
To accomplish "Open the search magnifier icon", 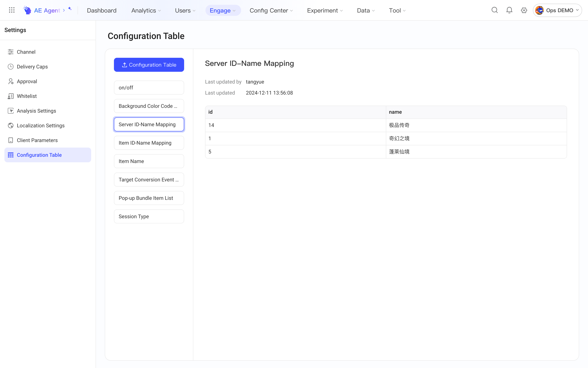I will (494, 10).
